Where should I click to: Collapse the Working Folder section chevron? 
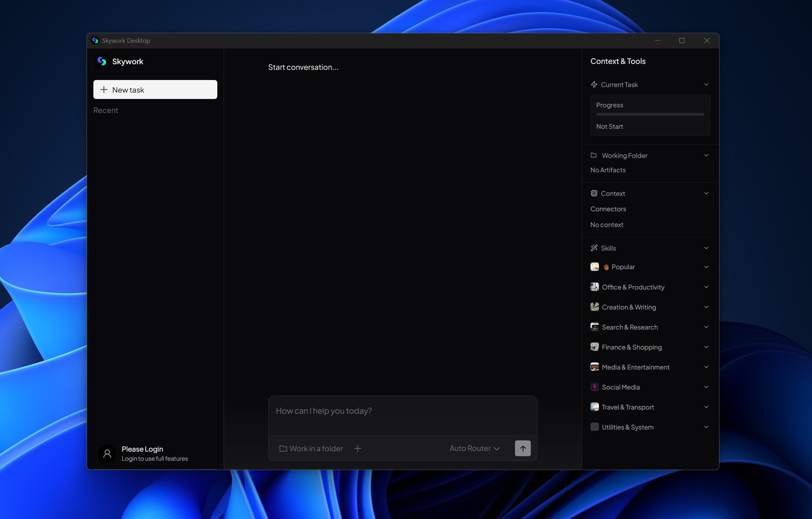(x=706, y=155)
